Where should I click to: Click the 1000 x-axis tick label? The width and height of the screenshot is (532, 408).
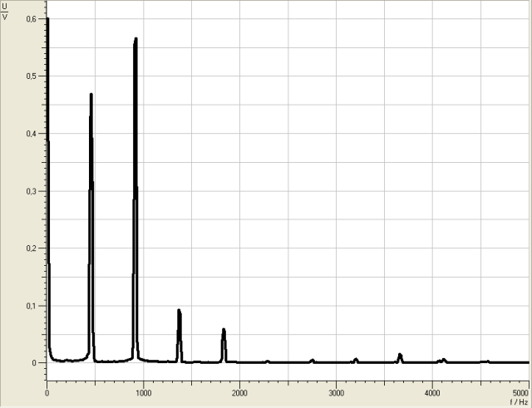(x=143, y=391)
